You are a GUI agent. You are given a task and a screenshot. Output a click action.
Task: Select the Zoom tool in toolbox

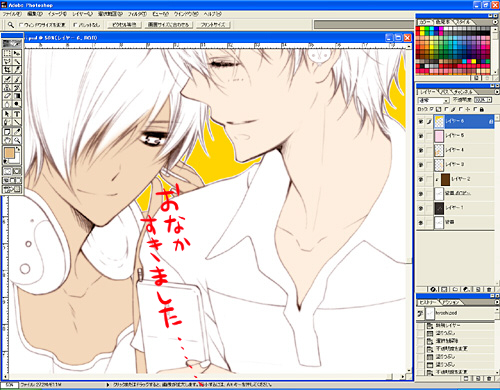point(17,140)
